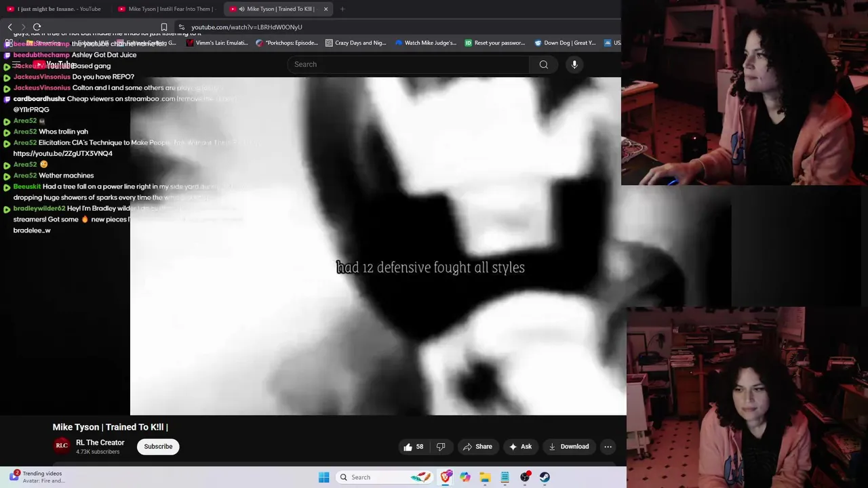Viewport: 868px width, 488px height.
Task: Pause the video by clicking the player
Action: pos(378,245)
